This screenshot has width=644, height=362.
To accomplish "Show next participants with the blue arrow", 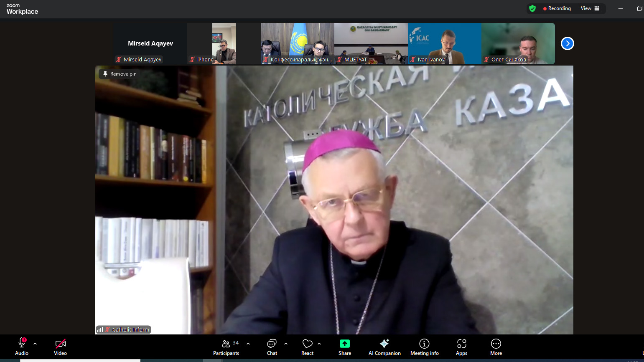I will (x=567, y=43).
